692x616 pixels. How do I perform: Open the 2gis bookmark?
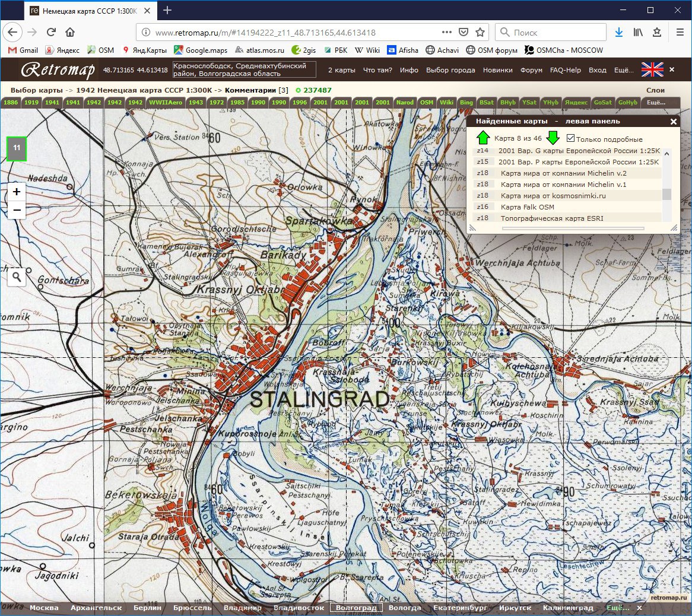(304, 50)
